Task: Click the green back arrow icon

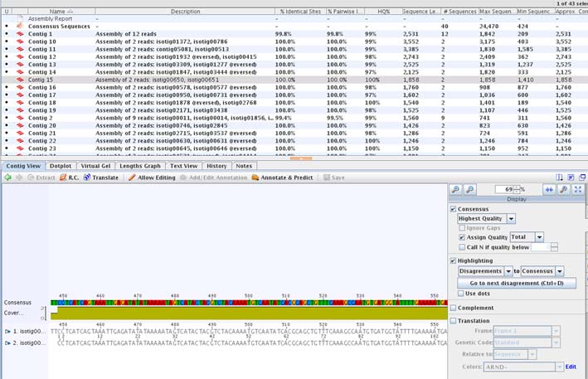Action: [7, 177]
